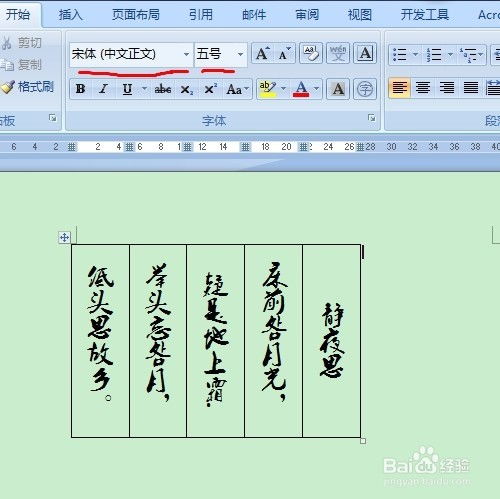Open the Change Case (Aa) menu

tap(237, 89)
